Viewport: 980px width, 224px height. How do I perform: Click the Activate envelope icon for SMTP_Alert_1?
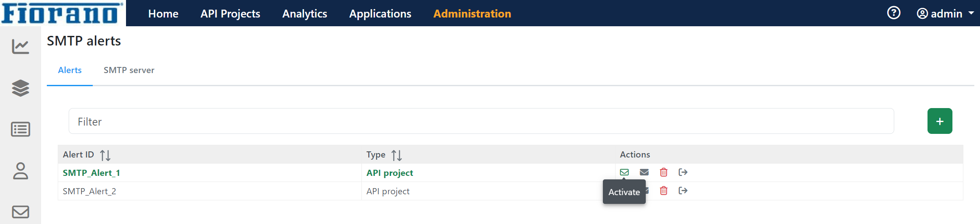pyautogui.click(x=624, y=172)
